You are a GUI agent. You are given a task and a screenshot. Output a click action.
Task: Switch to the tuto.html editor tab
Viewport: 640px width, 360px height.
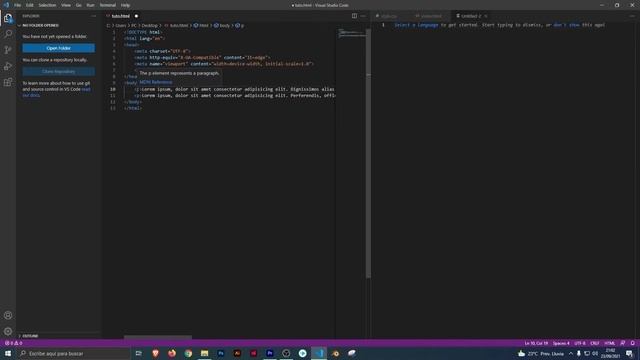click(x=121, y=16)
